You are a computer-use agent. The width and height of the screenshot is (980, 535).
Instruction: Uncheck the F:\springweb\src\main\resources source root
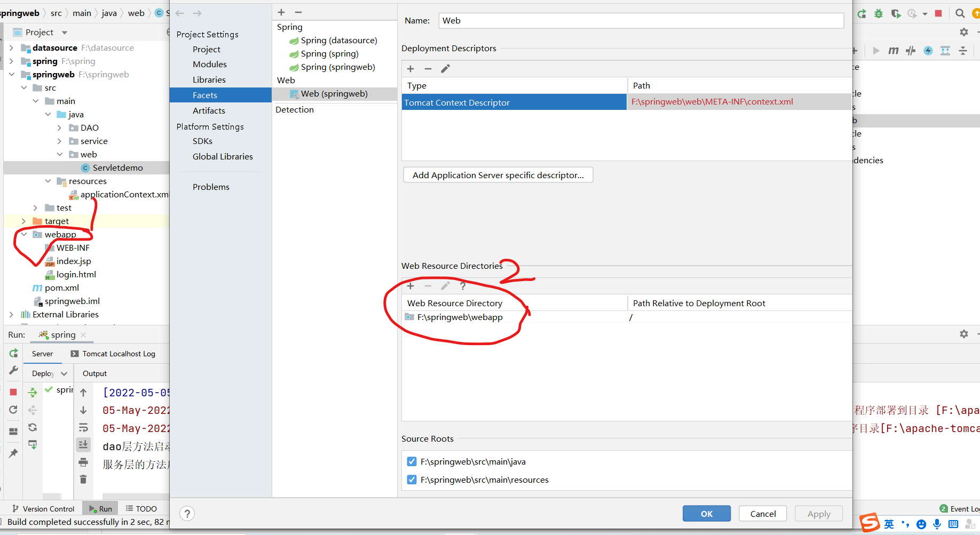pyautogui.click(x=412, y=480)
